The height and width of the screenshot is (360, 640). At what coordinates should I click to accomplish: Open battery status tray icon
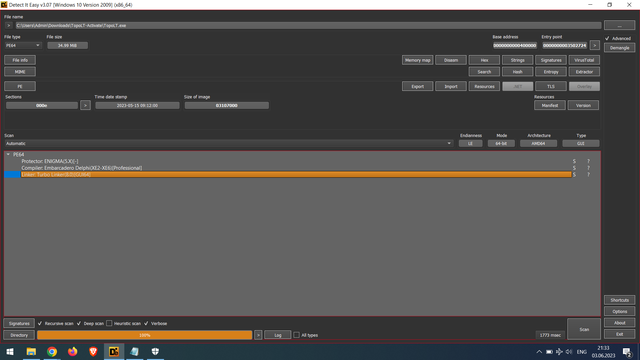549,352
